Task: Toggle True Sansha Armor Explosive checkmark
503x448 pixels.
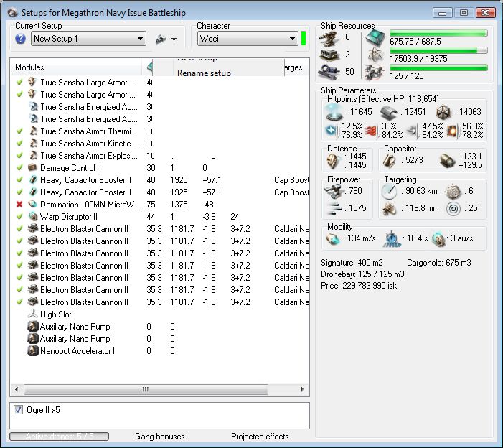Action: point(19,155)
